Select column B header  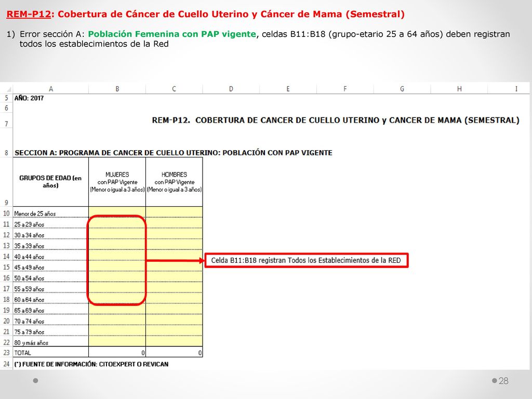point(117,89)
